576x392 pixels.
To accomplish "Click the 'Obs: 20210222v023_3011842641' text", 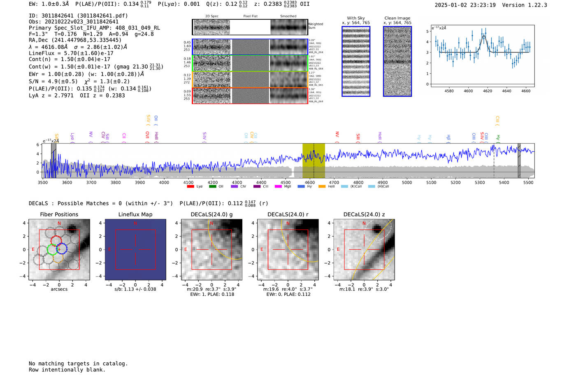I will point(74,22).
